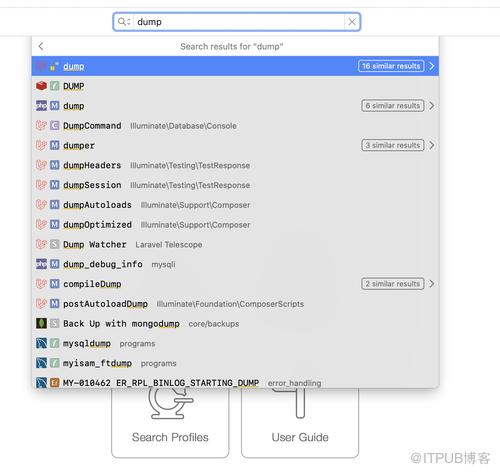500x473 pixels.
Task: Expand chevron next to 16 similar results
Action: point(432,66)
